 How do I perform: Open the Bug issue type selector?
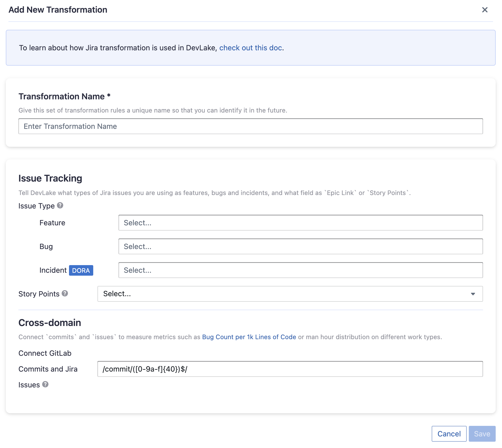(300, 246)
